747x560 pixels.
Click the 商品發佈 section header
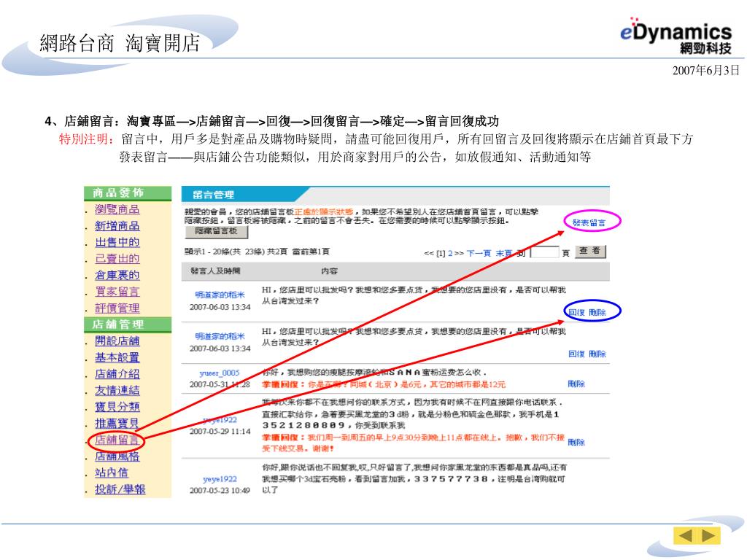pyautogui.click(x=128, y=192)
